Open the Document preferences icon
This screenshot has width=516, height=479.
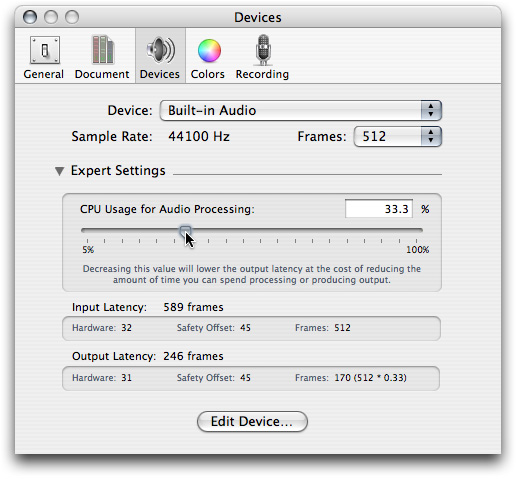pyautogui.click(x=103, y=50)
